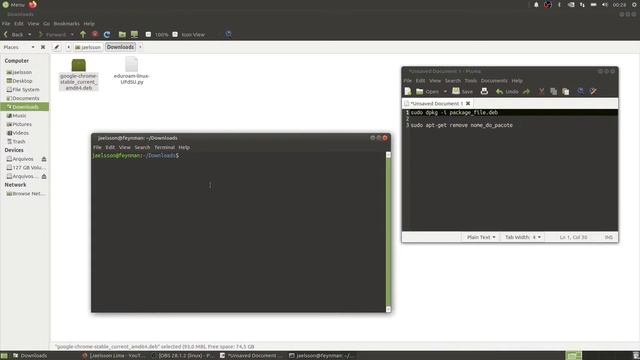This screenshot has height=360, width=640.
Task: Select google-chrome-stable_current_amd64.deb file
Action: (79, 75)
